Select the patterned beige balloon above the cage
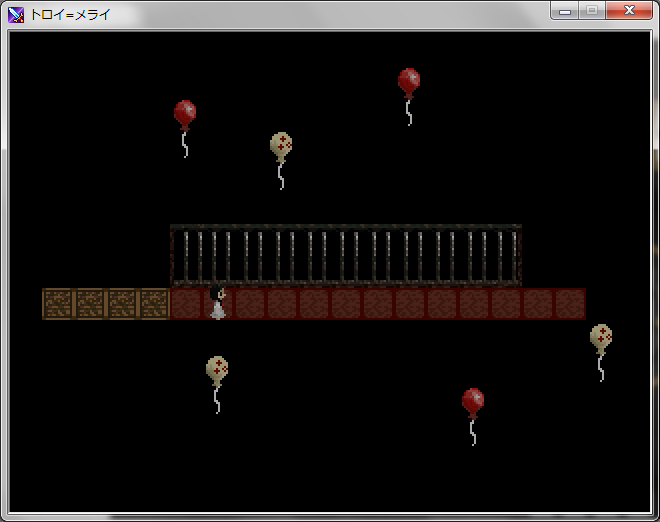Image resolution: width=660 pixels, height=522 pixels. tap(281, 146)
